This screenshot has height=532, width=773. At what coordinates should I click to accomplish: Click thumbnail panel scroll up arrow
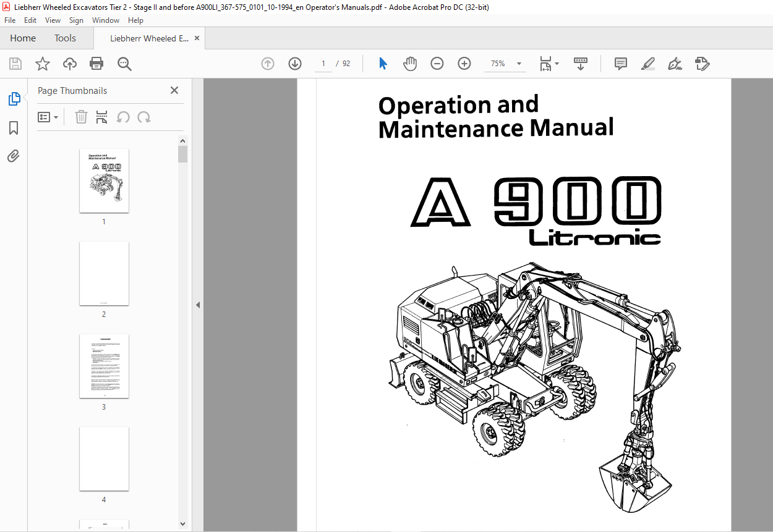point(183,141)
